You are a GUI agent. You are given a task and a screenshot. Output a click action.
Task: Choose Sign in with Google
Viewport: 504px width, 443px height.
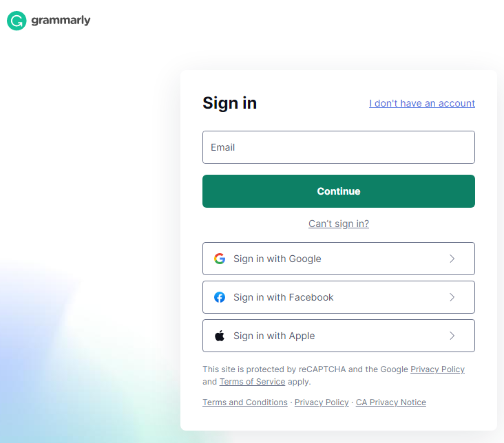click(x=339, y=259)
